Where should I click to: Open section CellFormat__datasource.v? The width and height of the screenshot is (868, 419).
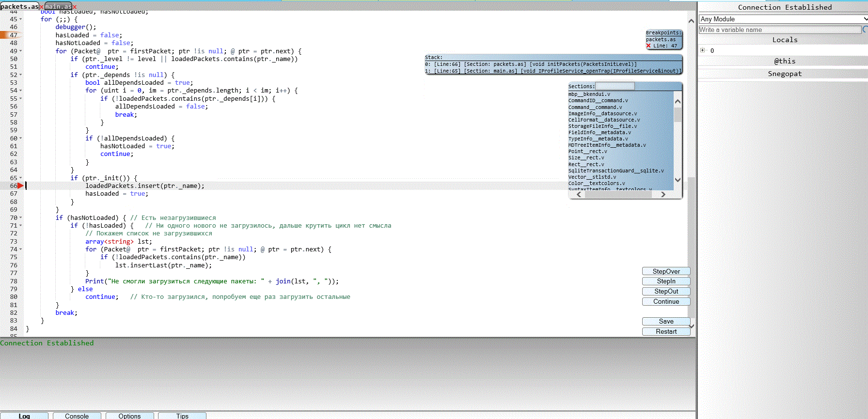604,120
